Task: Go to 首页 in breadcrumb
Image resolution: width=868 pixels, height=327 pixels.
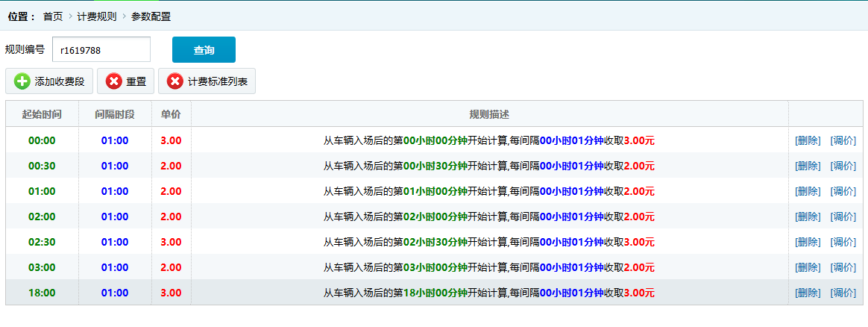Action: tap(53, 16)
